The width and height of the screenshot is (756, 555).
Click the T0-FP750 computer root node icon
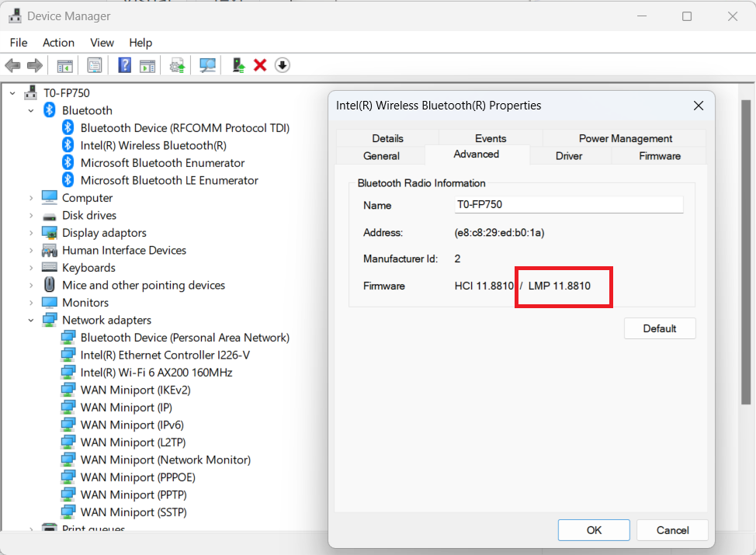[31, 92]
